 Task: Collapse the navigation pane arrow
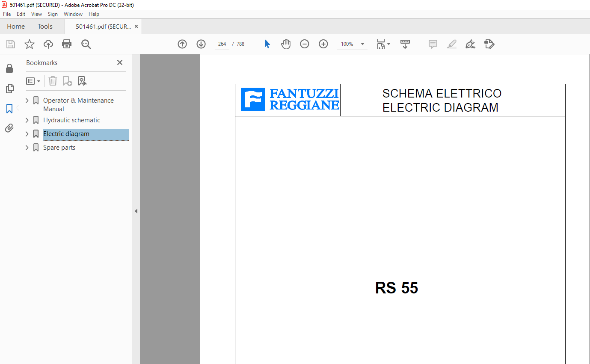136,211
